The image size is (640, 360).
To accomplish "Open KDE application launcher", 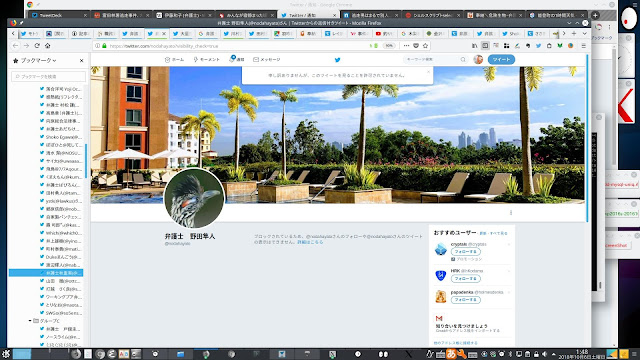I will pyautogui.click(x=6, y=354).
